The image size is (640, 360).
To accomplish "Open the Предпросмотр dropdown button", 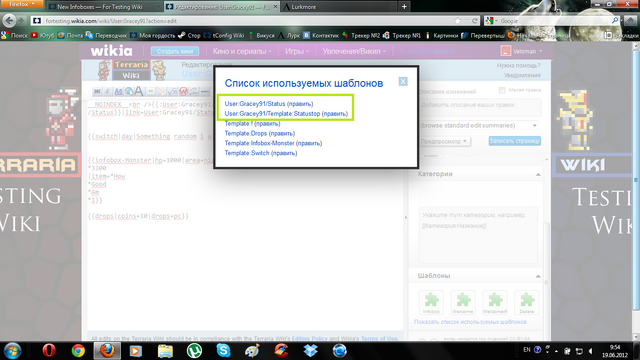I will coord(444,141).
